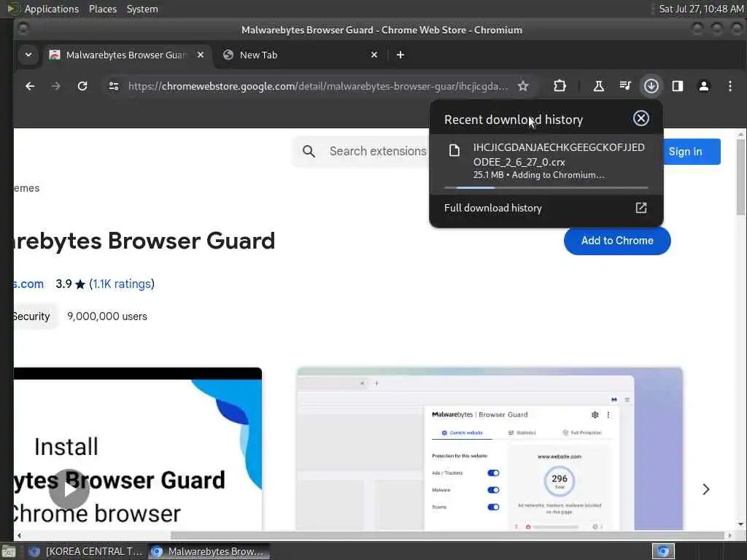Bookmark this page with the star icon
This screenshot has width=747, height=560.
[523, 86]
